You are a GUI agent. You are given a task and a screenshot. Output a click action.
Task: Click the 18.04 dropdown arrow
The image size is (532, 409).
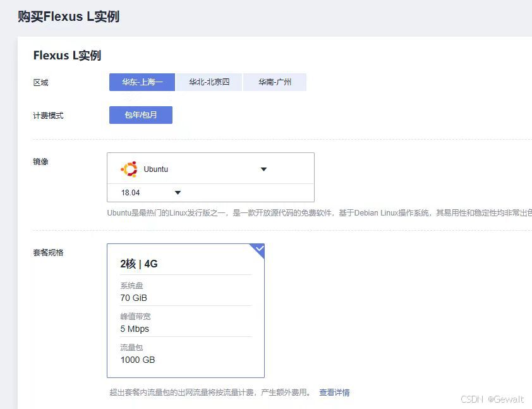click(178, 193)
